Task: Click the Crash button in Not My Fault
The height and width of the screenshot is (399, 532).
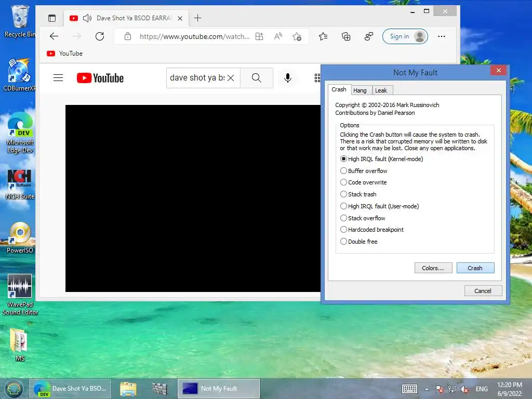Action: click(x=475, y=268)
